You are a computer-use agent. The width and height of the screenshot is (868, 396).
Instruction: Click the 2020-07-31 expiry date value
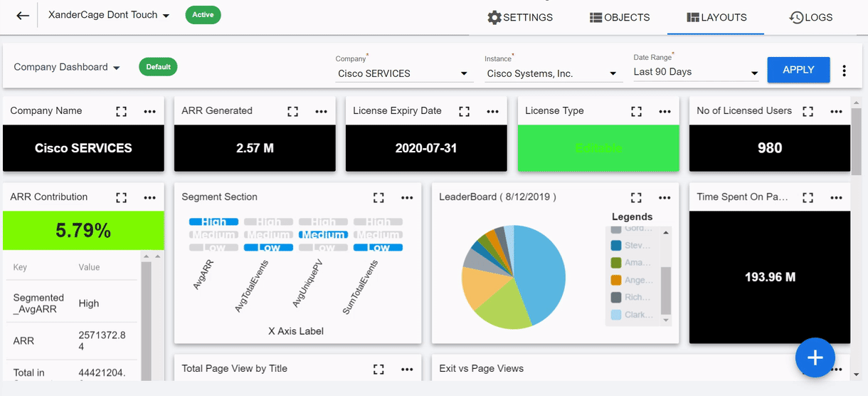pyautogui.click(x=426, y=148)
